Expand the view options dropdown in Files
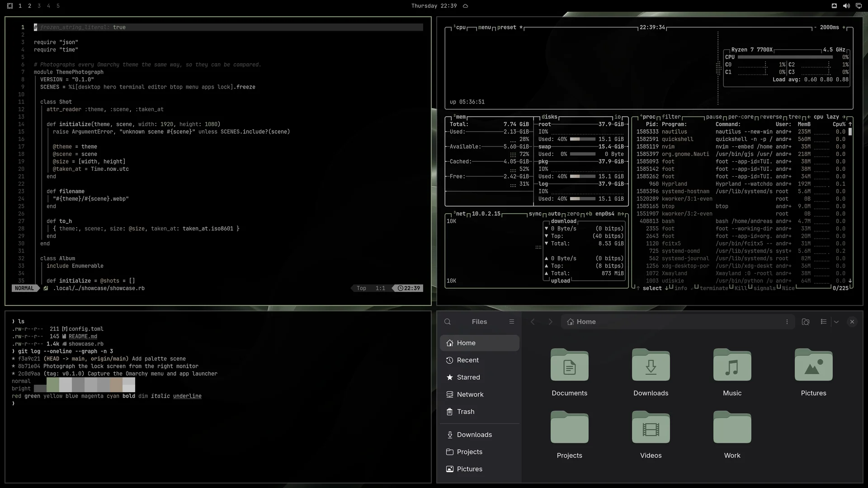Image resolution: width=868 pixels, height=488 pixels. pyautogui.click(x=836, y=322)
